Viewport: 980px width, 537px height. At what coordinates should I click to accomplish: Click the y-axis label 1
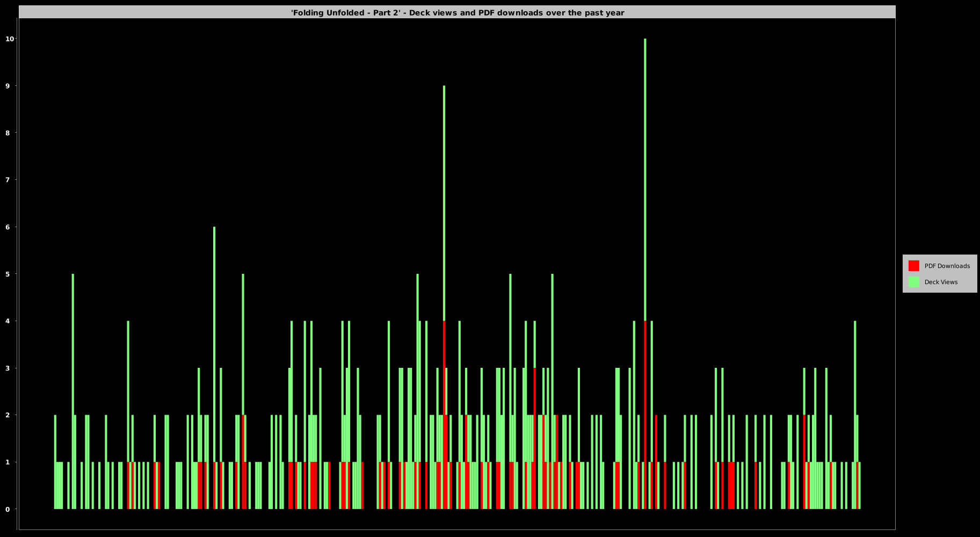pyautogui.click(x=8, y=462)
